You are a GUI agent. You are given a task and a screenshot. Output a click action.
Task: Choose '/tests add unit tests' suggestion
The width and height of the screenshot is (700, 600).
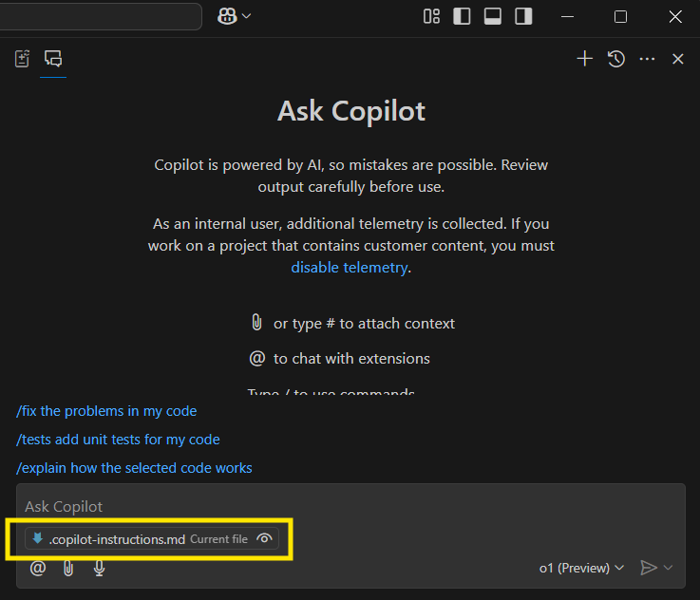118,440
